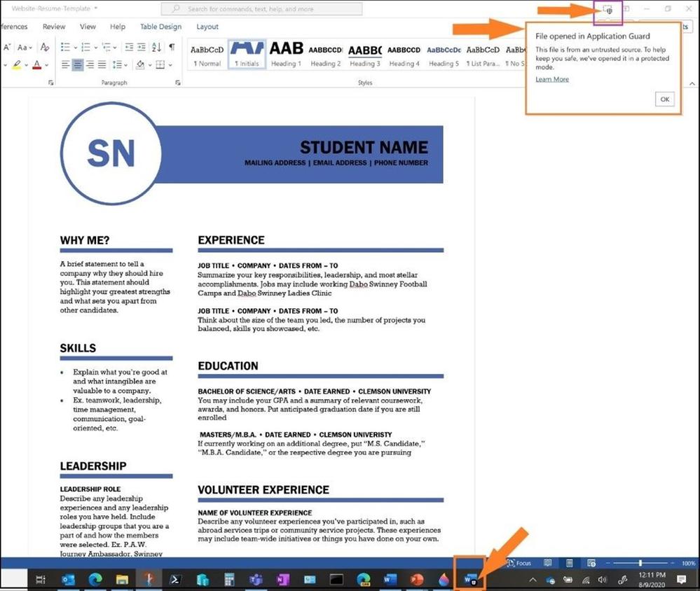Apply the Heading 4 style

pyautogui.click(x=404, y=55)
